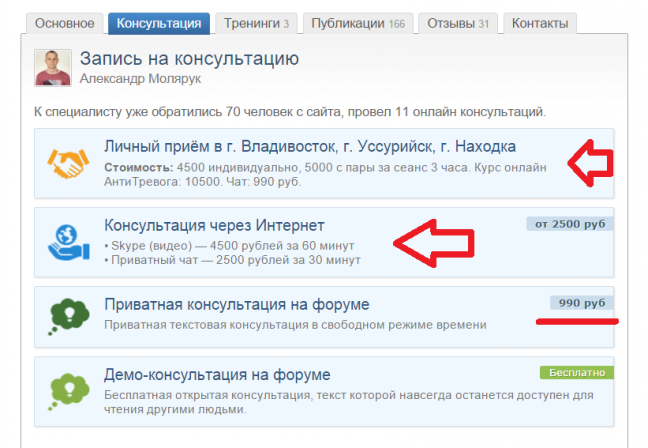Select Приватная консультация на форуме heading
This screenshot has width=648, height=448.
pos(237,303)
